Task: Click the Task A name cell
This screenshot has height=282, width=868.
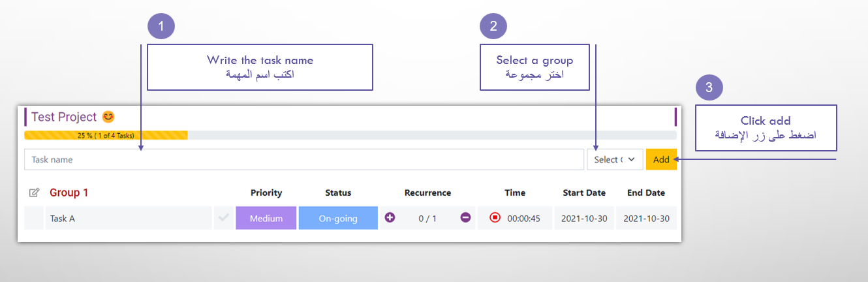Action: (128, 218)
